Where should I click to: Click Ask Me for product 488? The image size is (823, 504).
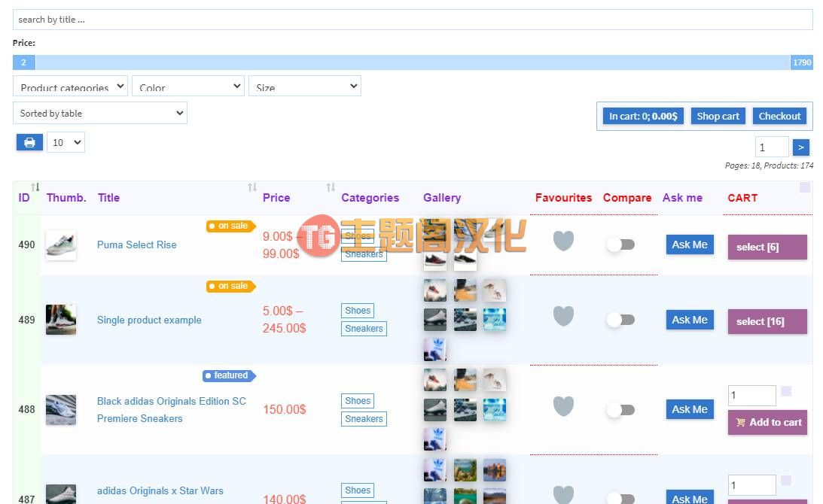(690, 409)
